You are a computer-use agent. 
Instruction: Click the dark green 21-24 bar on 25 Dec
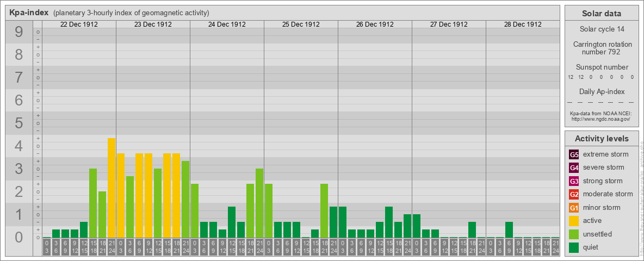click(333, 222)
